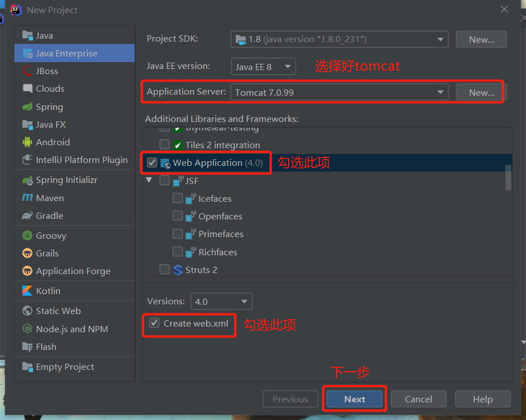The width and height of the screenshot is (526, 420).
Task: Click the Flash folder icon
Action: click(x=27, y=346)
